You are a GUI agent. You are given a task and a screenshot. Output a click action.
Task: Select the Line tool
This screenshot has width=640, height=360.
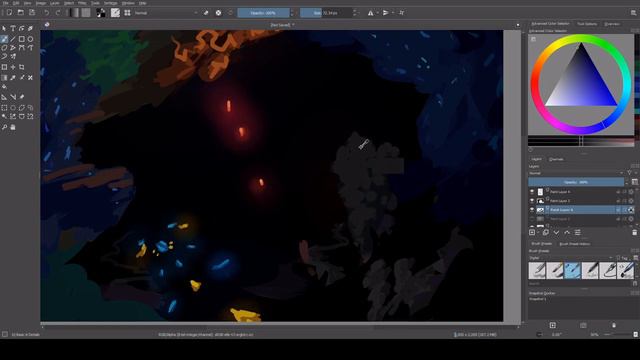[x=13, y=39]
